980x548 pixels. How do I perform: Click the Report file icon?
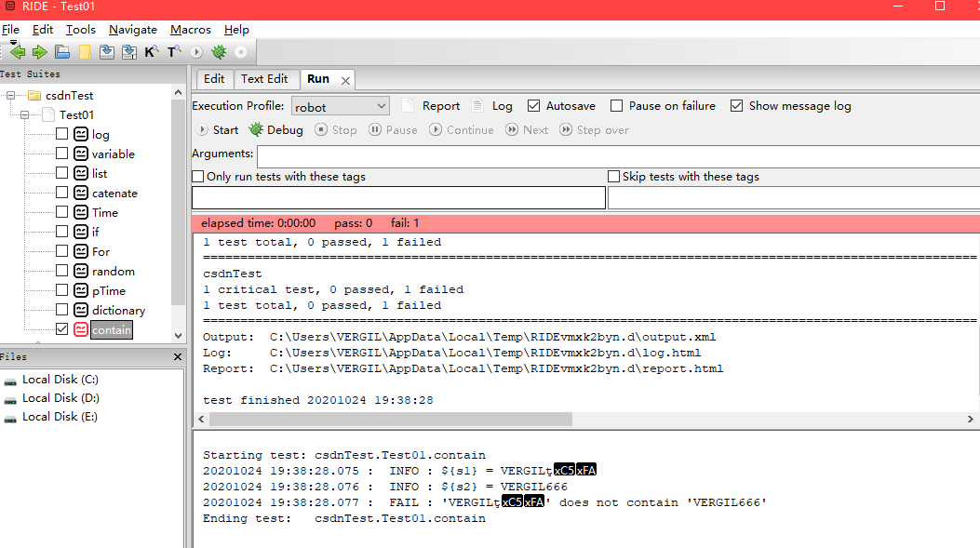(408, 106)
